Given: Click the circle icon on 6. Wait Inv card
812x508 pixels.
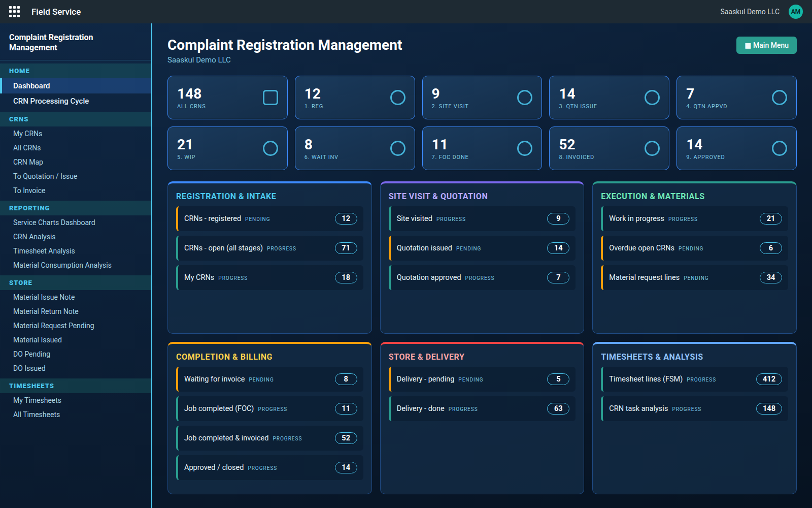Looking at the screenshot, I should click(398, 148).
